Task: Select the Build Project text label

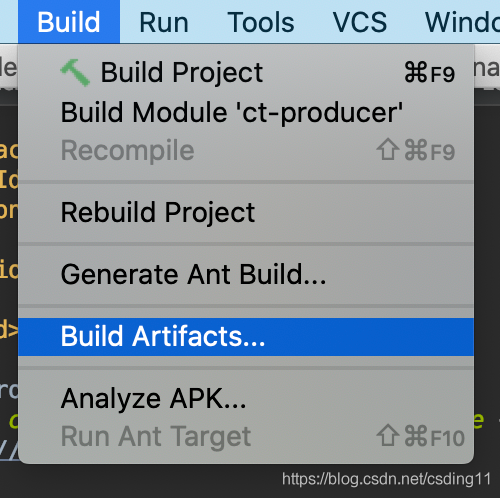Action: (x=182, y=73)
